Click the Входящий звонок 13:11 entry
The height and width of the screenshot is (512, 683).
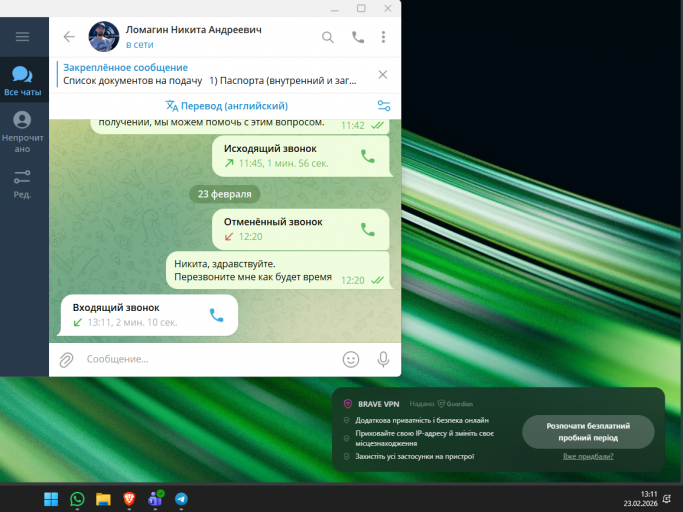pyautogui.click(x=147, y=315)
